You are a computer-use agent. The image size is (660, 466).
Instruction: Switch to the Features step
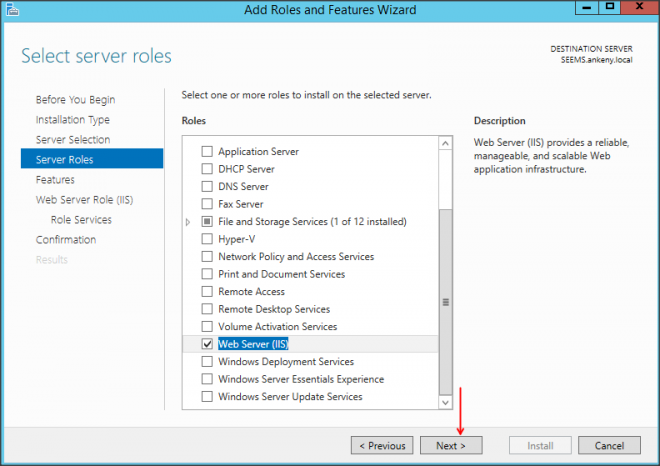point(55,180)
